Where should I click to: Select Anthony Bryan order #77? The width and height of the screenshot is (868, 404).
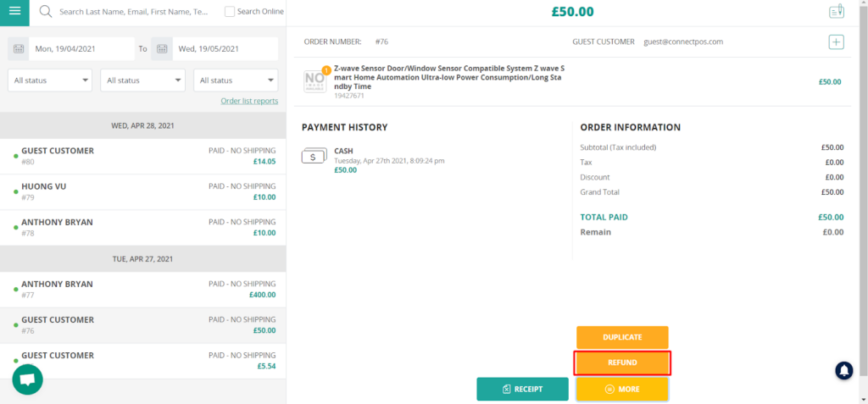point(144,290)
